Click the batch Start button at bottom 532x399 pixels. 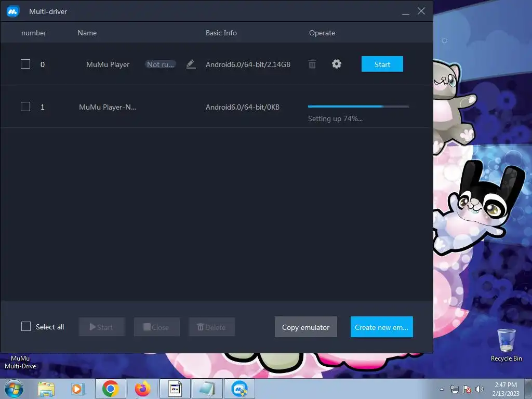pos(102,327)
